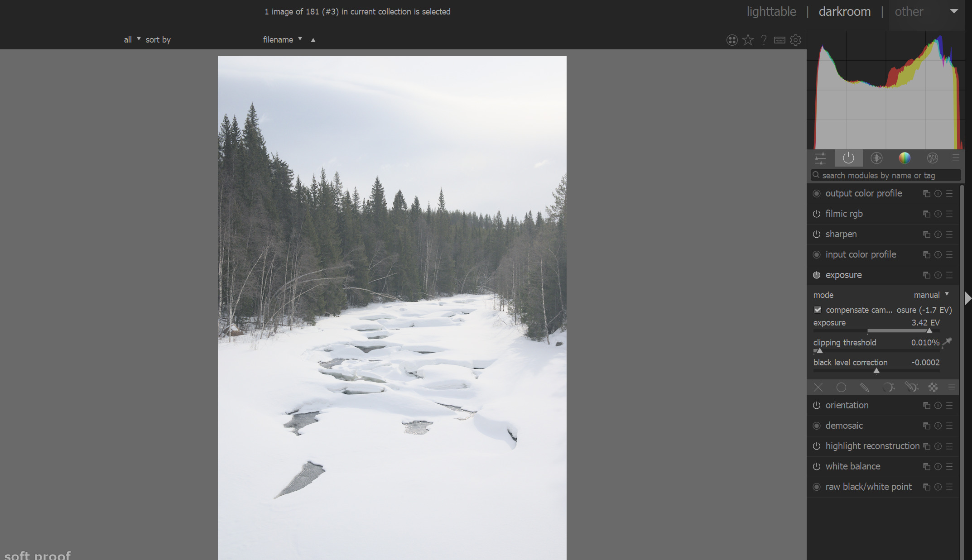
Task: Click the clipping threshold color picker eyedropper
Action: [947, 343]
